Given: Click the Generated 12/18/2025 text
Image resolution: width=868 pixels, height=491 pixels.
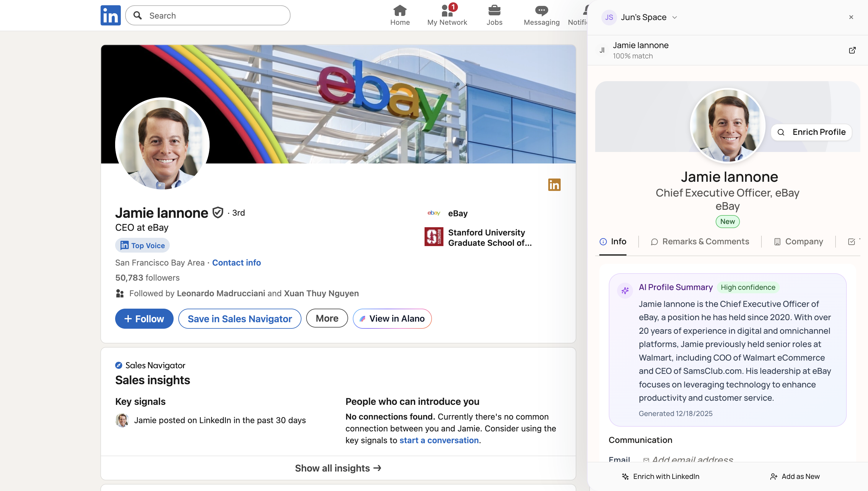Looking at the screenshot, I should point(676,413).
